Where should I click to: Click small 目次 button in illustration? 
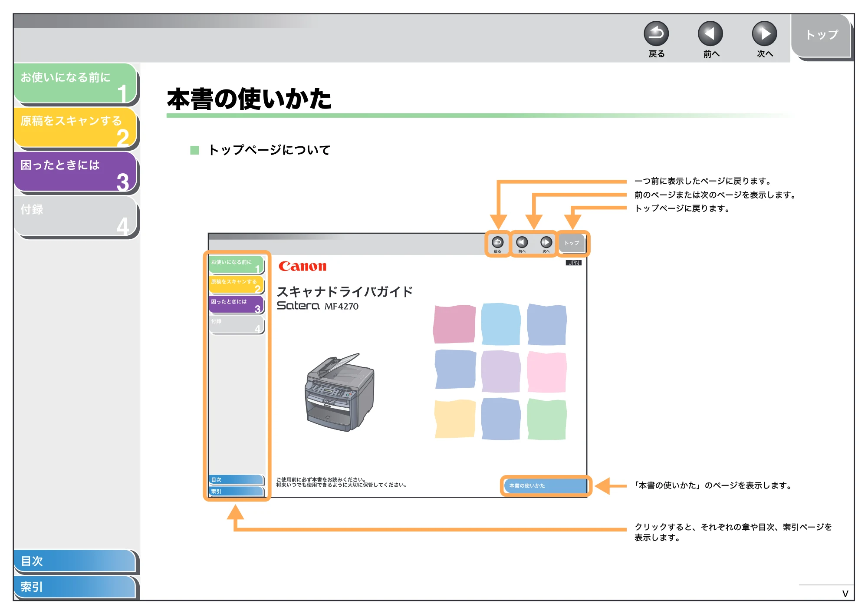coord(237,479)
